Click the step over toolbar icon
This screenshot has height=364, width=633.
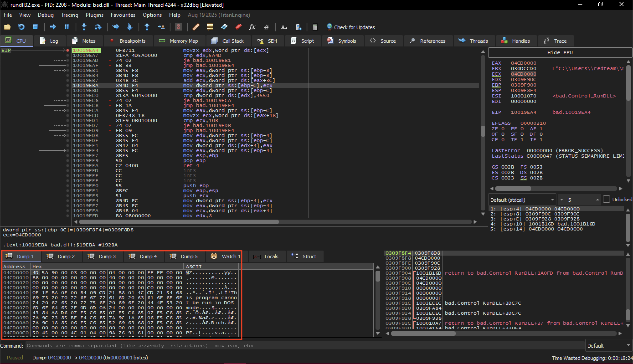(98, 27)
